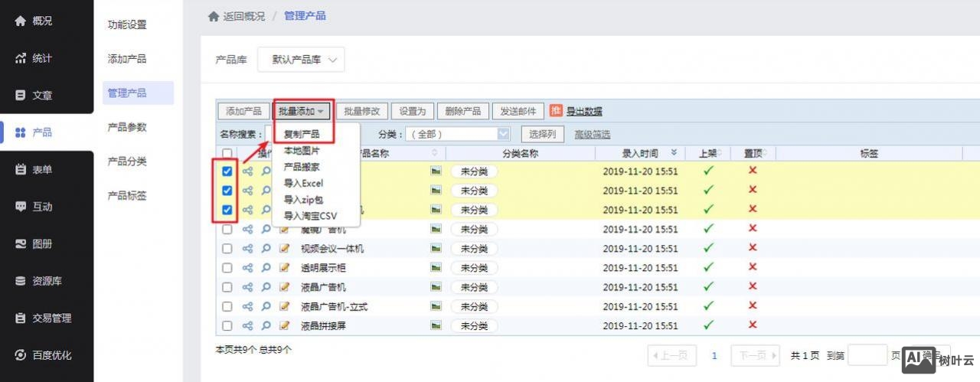Click edit pencil icon for 透明展示柜
980x382 pixels.
click(285, 267)
